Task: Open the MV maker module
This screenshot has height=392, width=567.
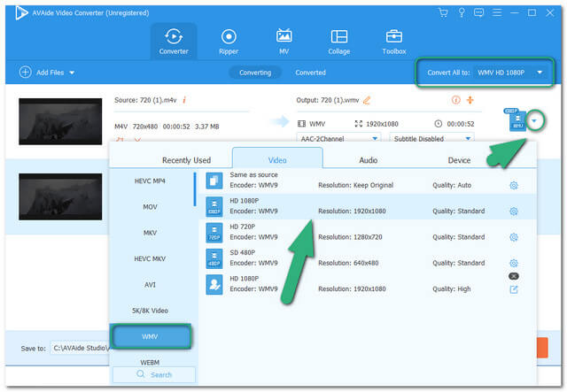Action: point(283,42)
